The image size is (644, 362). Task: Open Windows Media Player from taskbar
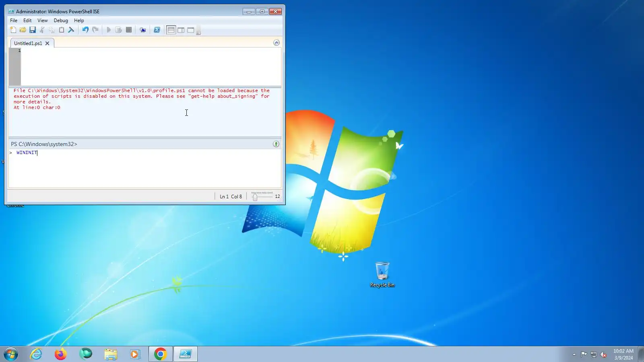click(135, 354)
